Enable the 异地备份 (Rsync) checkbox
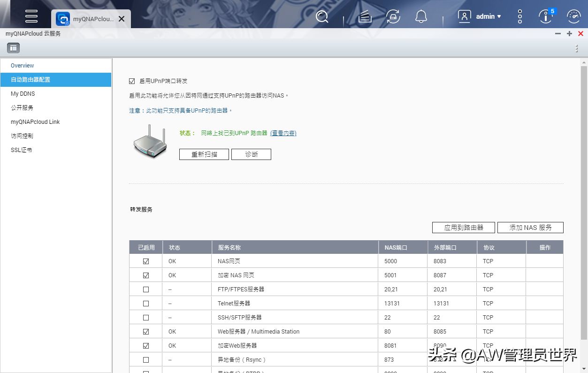The height and width of the screenshot is (373, 588). coord(146,360)
